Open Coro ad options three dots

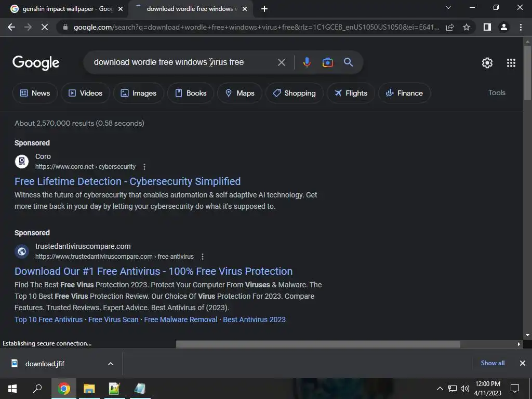(x=144, y=167)
